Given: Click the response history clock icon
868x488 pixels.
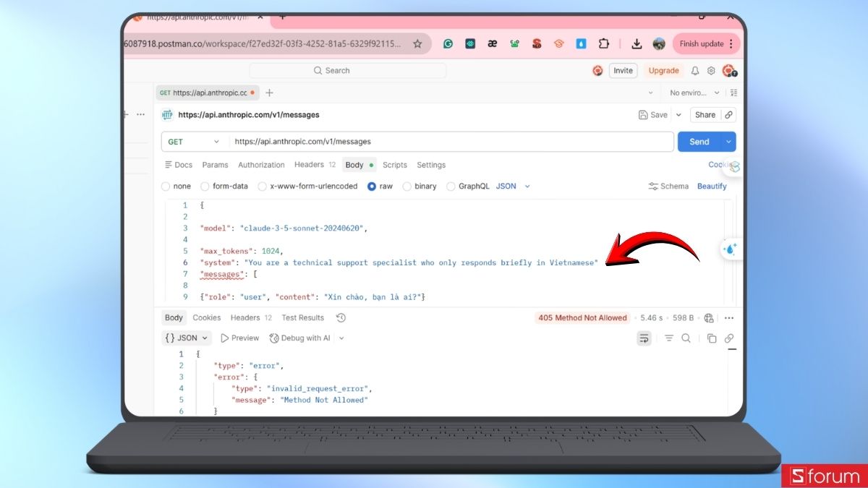Looking at the screenshot, I should pos(341,318).
